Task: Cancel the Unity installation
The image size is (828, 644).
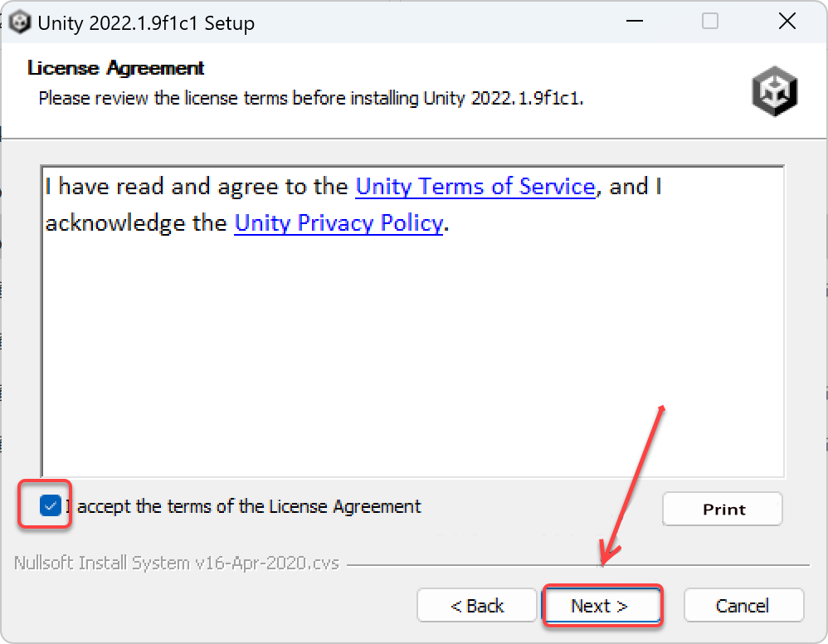Action: (x=743, y=605)
